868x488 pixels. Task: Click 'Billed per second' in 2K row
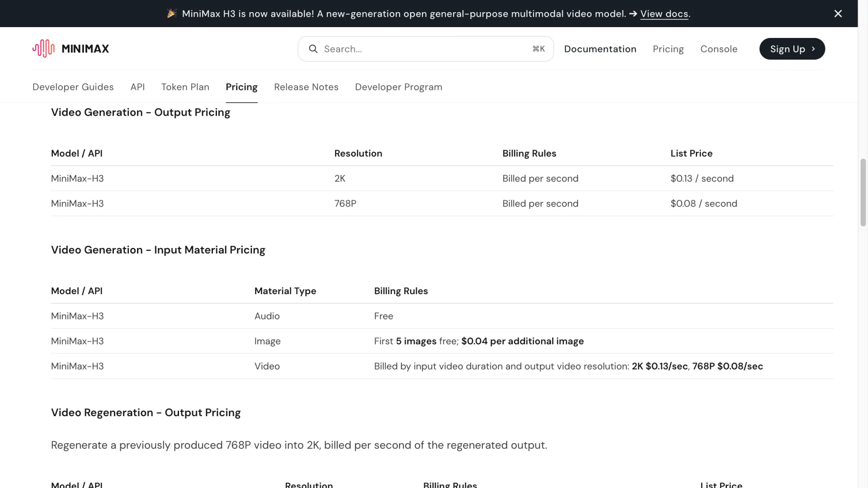click(x=540, y=178)
